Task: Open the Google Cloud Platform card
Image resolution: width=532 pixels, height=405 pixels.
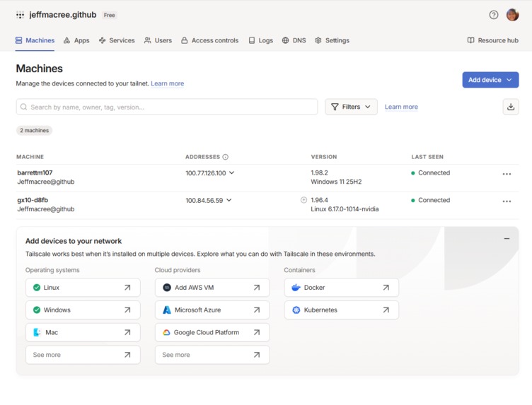Action: 212,332
